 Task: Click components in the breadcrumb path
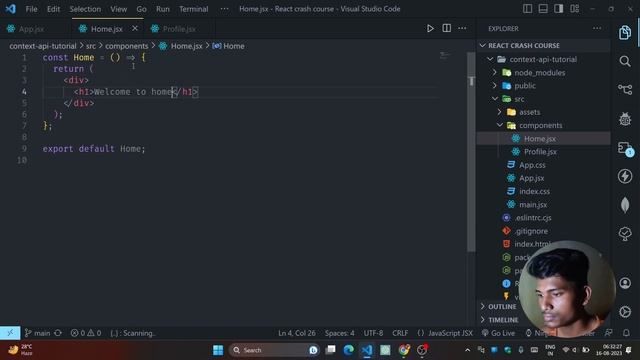(127, 46)
